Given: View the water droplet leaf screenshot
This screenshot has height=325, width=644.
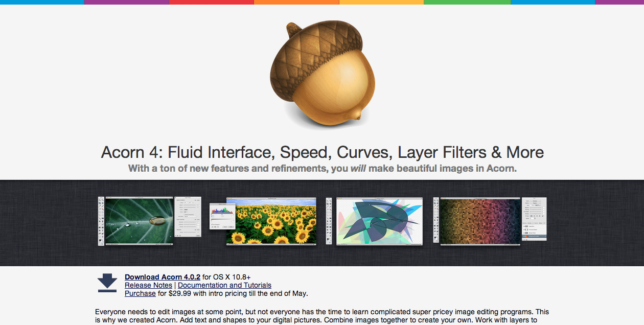Looking at the screenshot, I should [x=150, y=222].
